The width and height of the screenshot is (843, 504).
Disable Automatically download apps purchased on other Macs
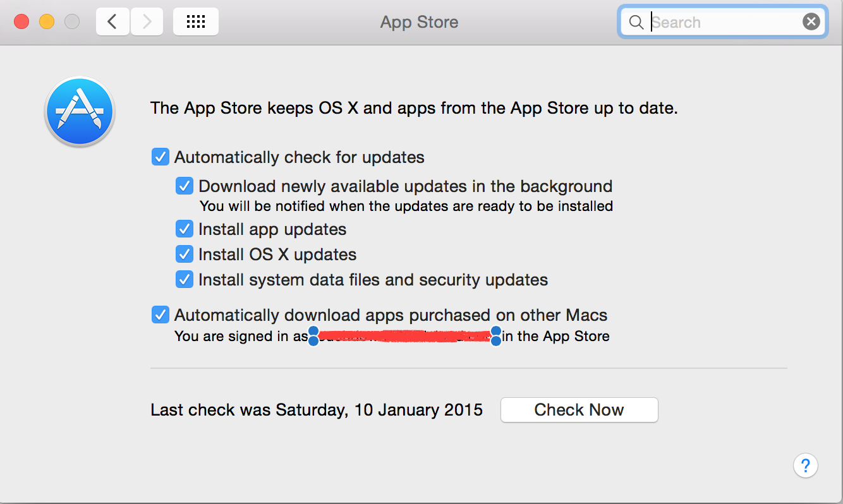(x=161, y=315)
